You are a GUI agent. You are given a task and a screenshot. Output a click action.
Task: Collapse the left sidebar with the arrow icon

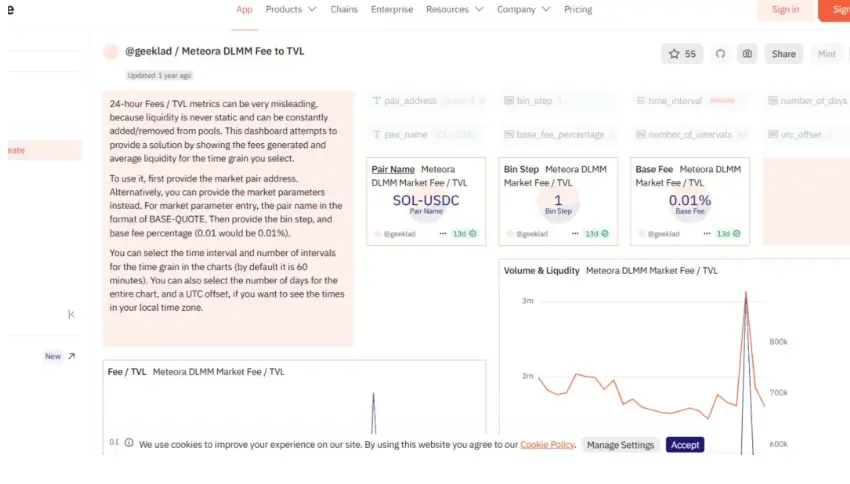(71, 314)
